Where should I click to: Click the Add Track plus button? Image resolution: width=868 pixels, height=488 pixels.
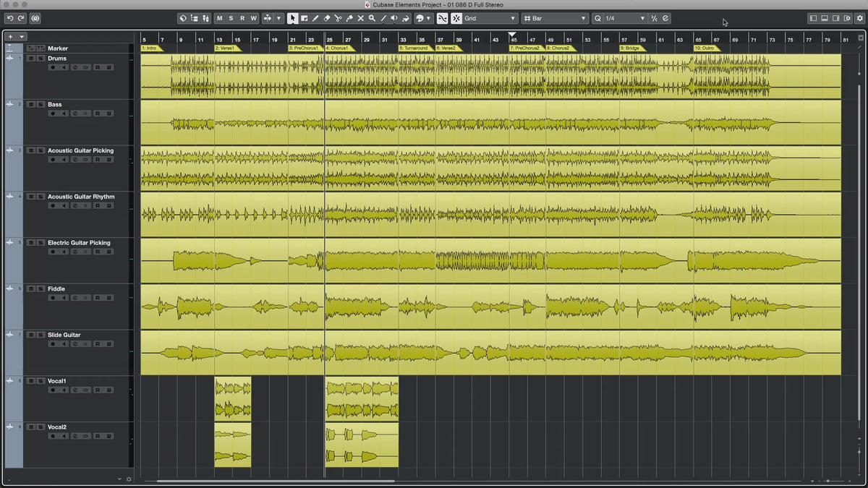(11, 36)
